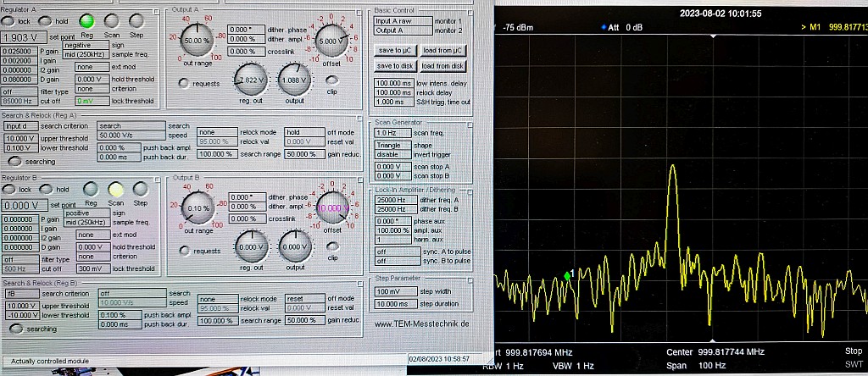Click the Regulator A set point field
This screenshot has width=868, height=376.
tap(24, 38)
